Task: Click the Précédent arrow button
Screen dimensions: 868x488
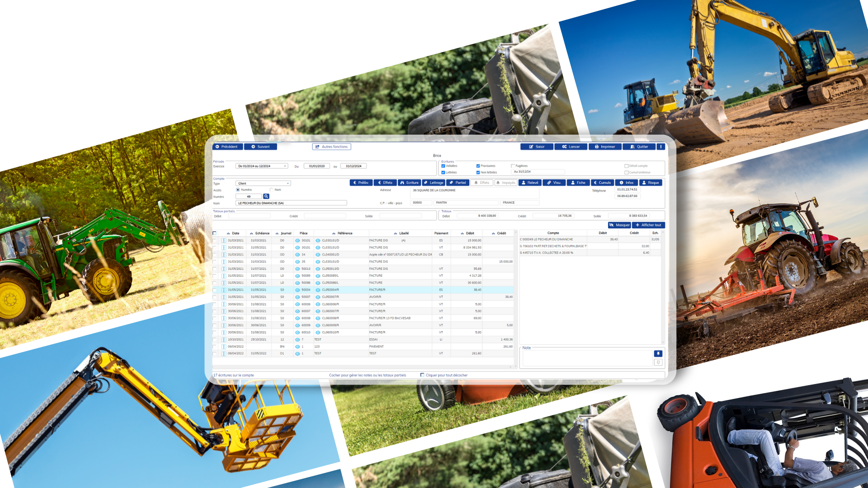Action: (x=227, y=147)
